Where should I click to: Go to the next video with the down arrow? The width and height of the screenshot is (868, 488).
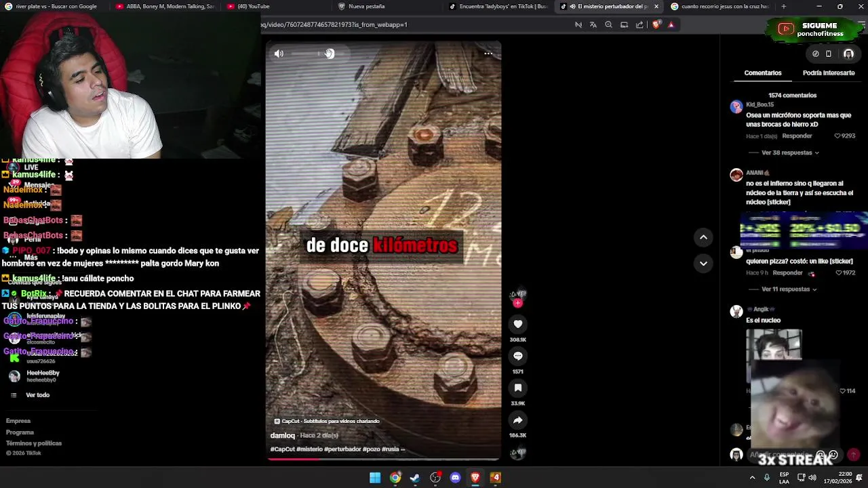pyautogui.click(x=703, y=263)
